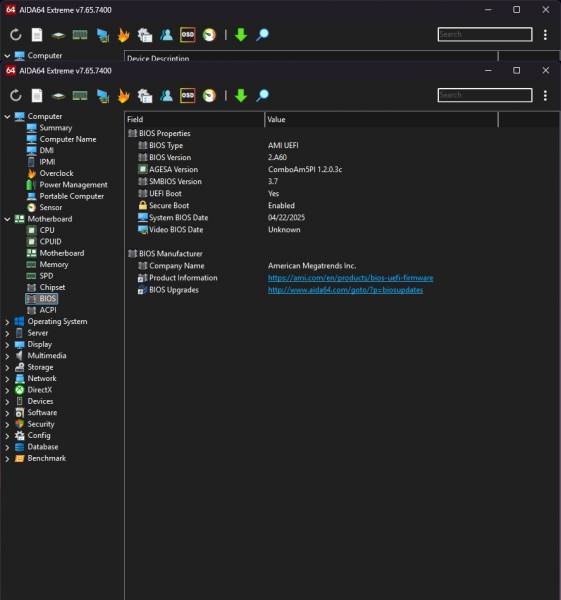The image size is (561, 600).
Task: Click the motherboard chip icon in front toolbar
Action: [58, 96]
